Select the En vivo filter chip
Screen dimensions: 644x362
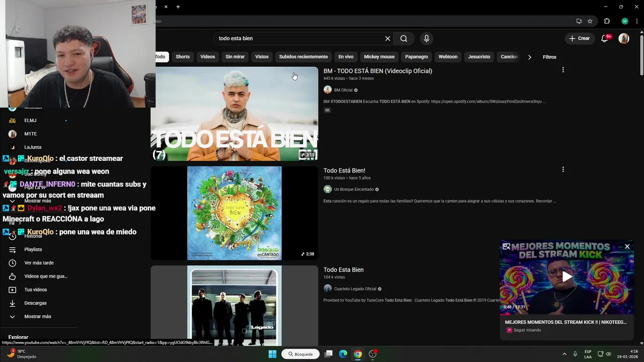point(346,57)
